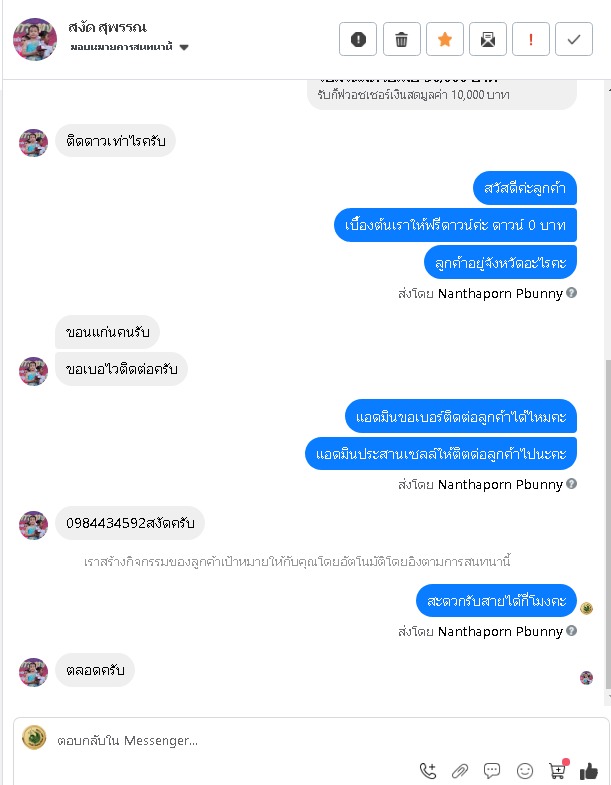This screenshot has width=611, height=785.
Task: Open assign conversation label under contact name
Action: (x=121, y=47)
